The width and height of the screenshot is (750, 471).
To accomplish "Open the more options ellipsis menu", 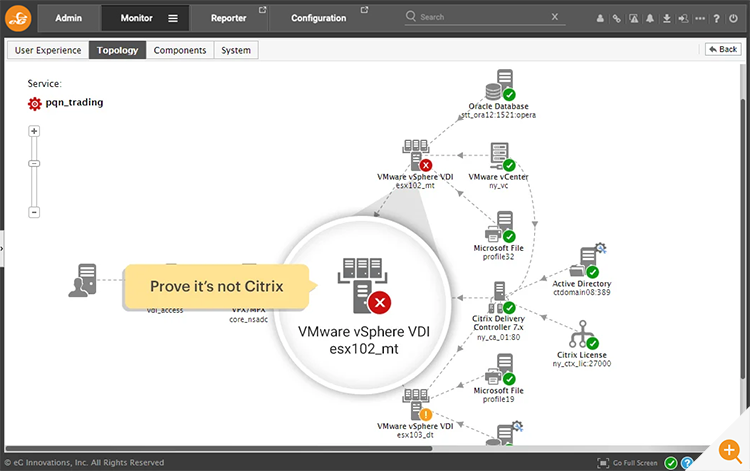I will (x=700, y=19).
